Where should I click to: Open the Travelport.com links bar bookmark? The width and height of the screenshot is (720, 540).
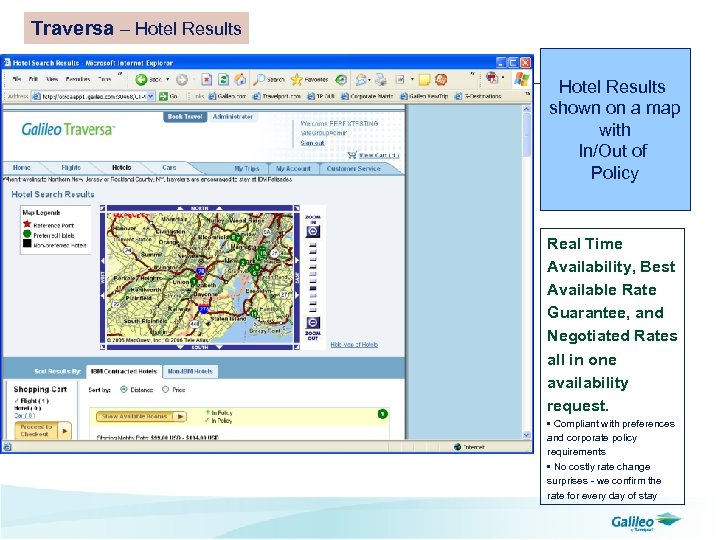coord(277,96)
